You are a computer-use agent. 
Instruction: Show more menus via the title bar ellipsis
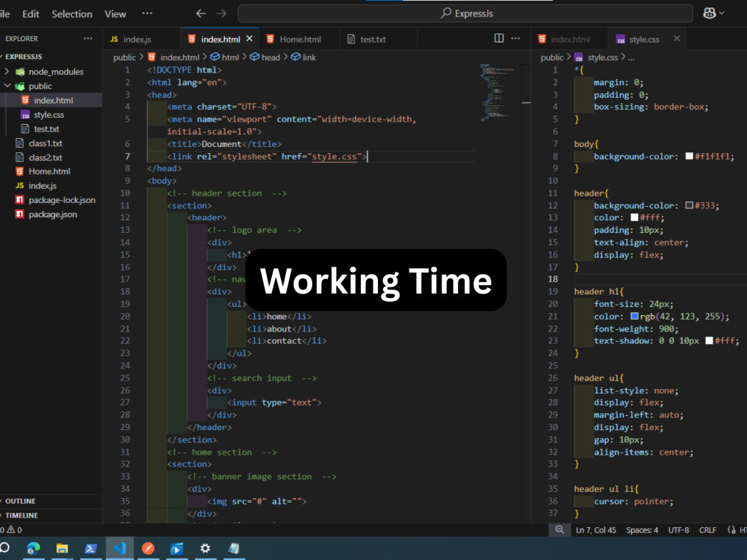point(147,13)
